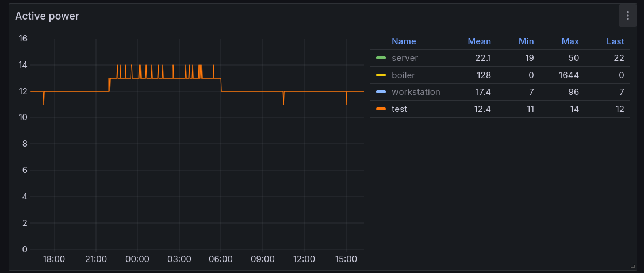Sort legend by Min column header
The width and height of the screenshot is (644, 273).
pyautogui.click(x=526, y=41)
